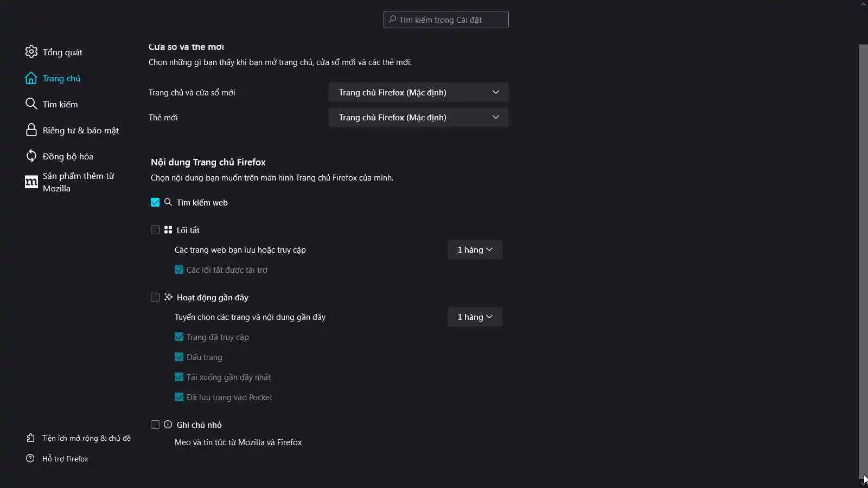
Task: Open the Trang chủ và cửa sổ mới dropdown
Action: (x=418, y=92)
